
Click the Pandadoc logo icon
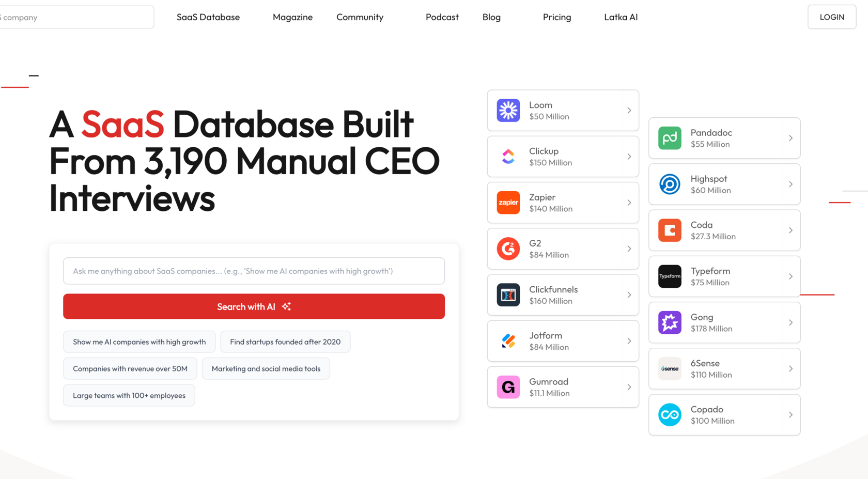point(670,138)
